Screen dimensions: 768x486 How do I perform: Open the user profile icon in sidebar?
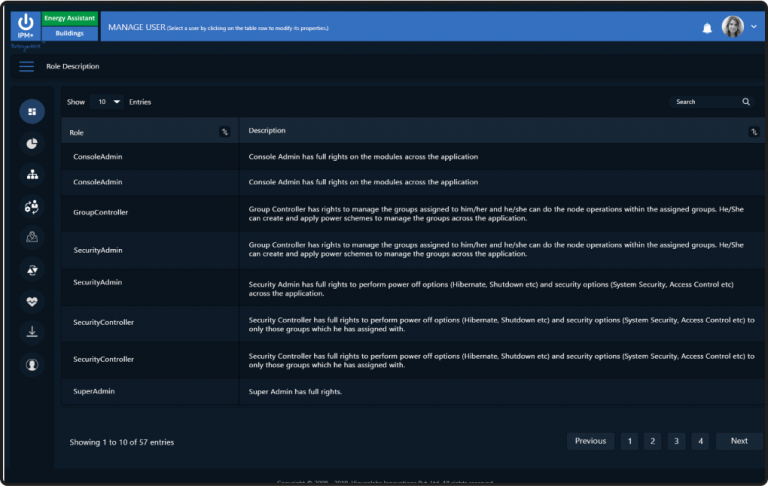click(x=32, y=364)
